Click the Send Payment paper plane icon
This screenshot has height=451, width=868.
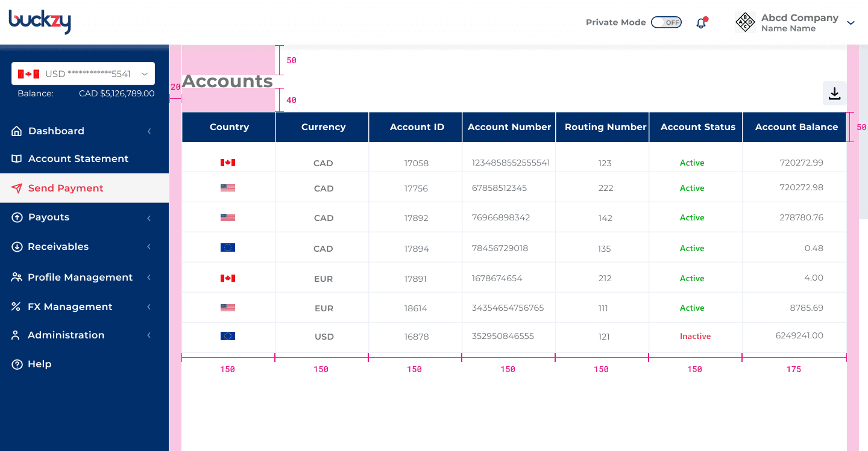17,188
